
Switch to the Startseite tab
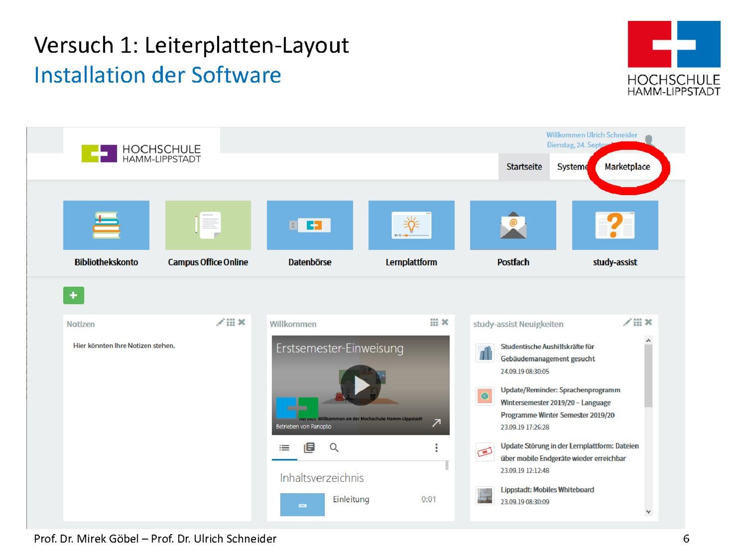524,167
